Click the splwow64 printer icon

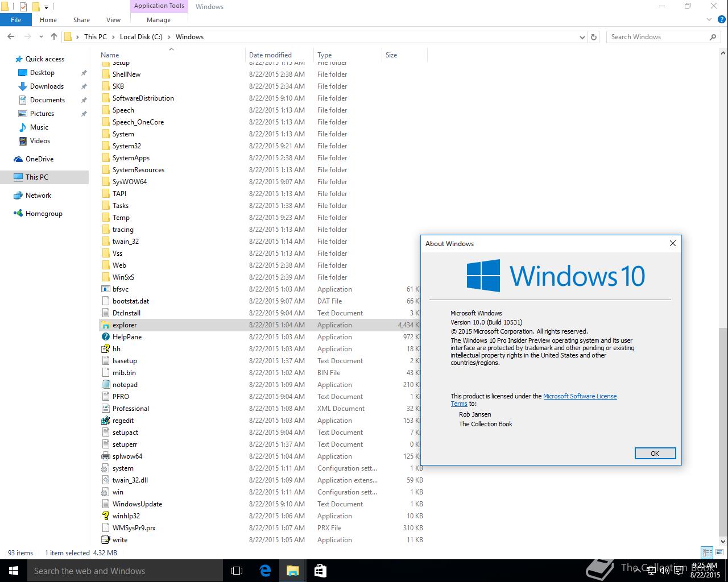coord(106,456)
